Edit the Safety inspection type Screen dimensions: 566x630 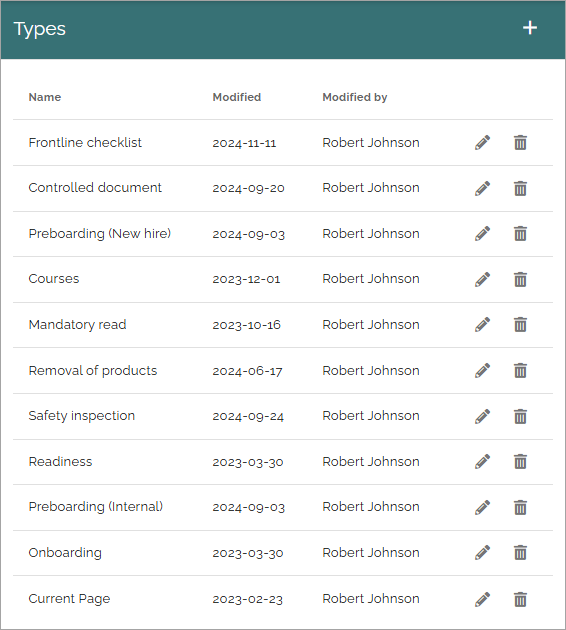(482, 416)
